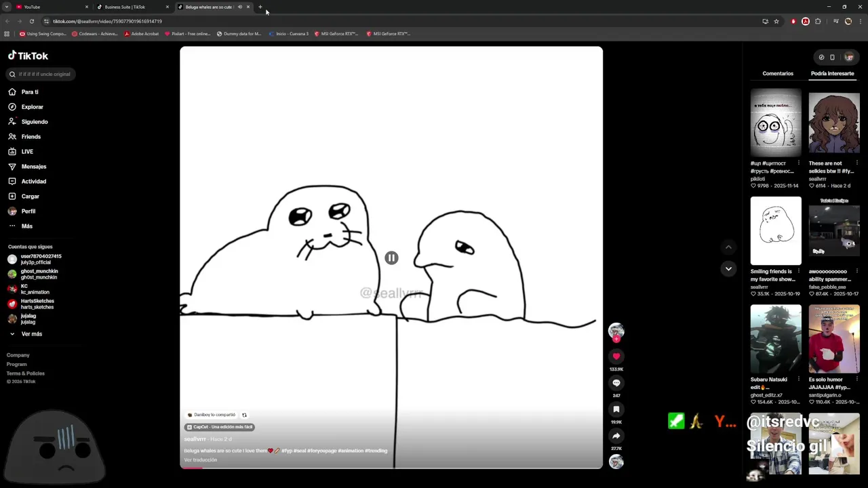Open the Company footer link
This screenshot has width=868, height=488.
(18, 355)
